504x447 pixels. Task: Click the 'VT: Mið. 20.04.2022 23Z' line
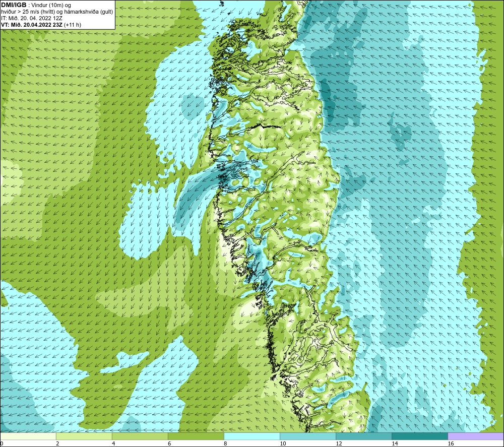point(32,25)
